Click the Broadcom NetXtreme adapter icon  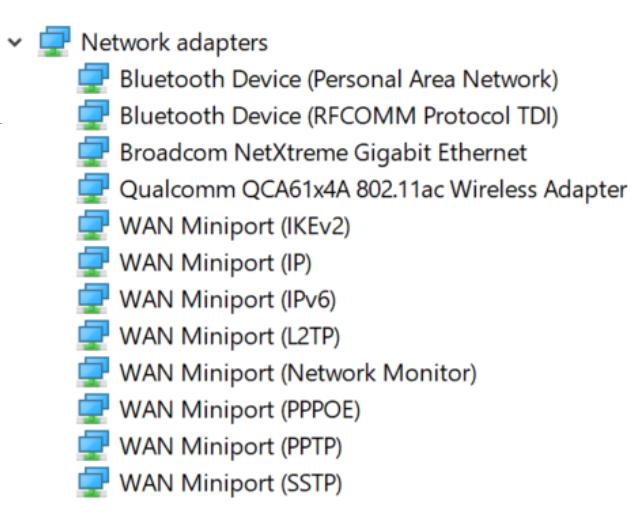(93, 152)
